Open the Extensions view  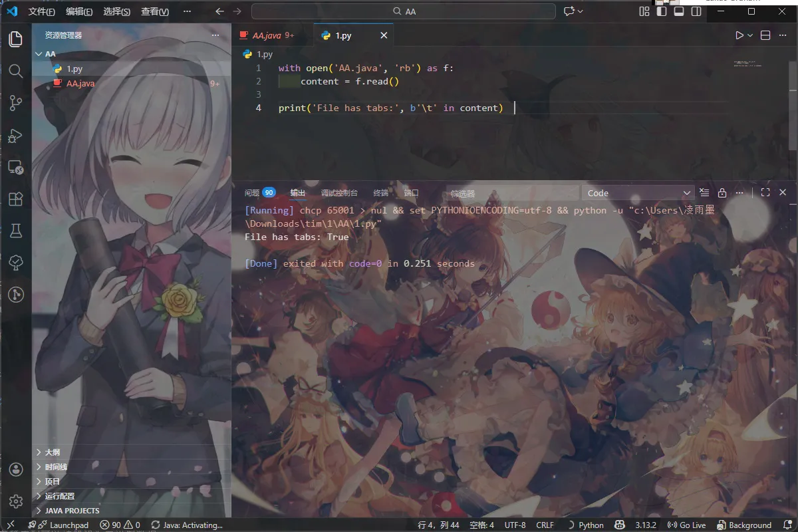[15, 199]
